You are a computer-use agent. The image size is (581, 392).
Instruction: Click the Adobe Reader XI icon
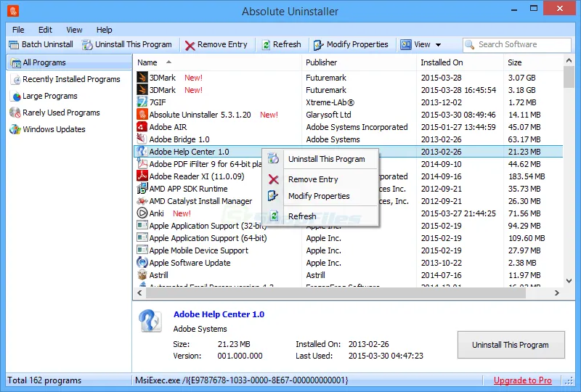pos(142,176)
